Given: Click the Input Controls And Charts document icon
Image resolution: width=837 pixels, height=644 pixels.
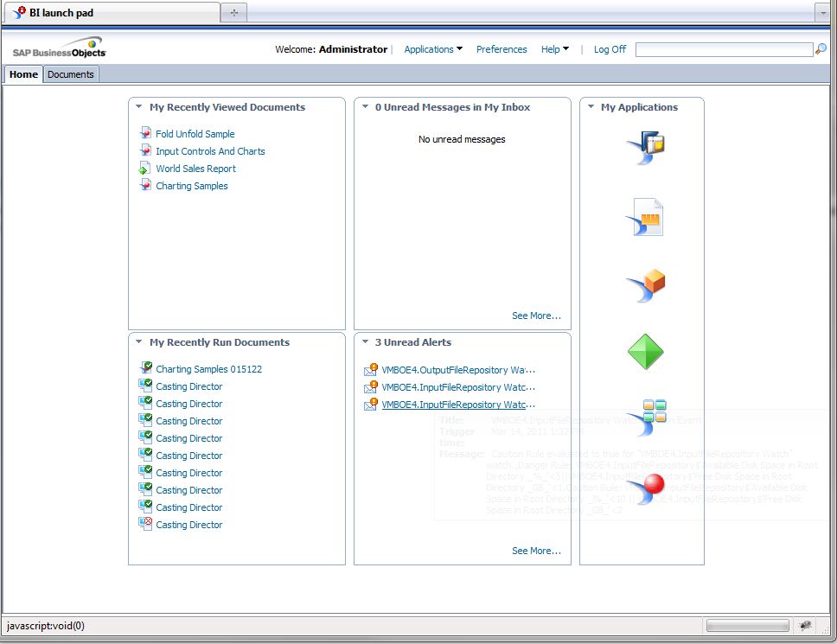Looking at the screenshot, I should pyautogui.click(x=144, y=150).
